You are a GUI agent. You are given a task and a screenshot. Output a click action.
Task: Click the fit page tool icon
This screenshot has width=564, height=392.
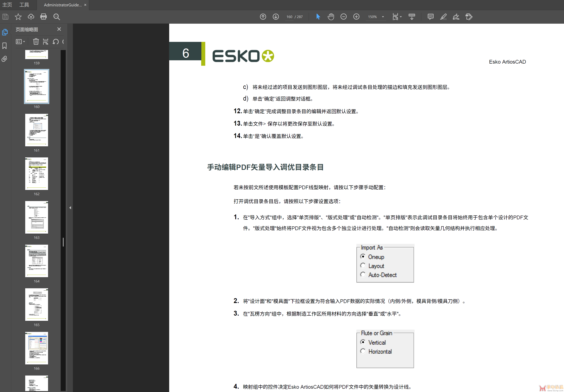coord(395,17)
